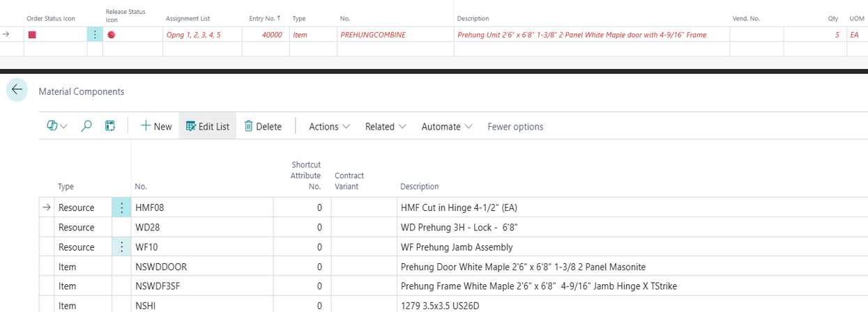The image size is (868, 312).
Task: Expand the Related menu
Action: 386,126
